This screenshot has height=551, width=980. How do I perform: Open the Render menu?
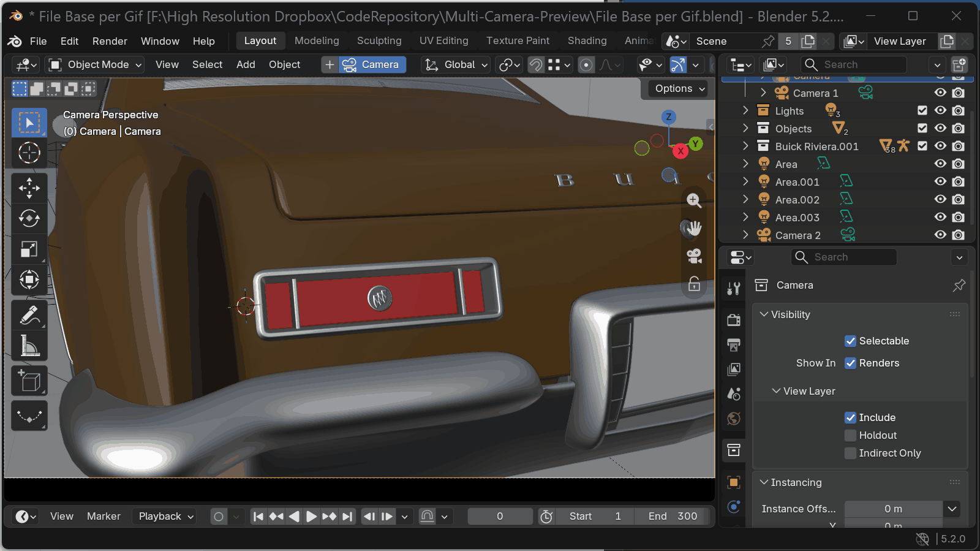110,41
